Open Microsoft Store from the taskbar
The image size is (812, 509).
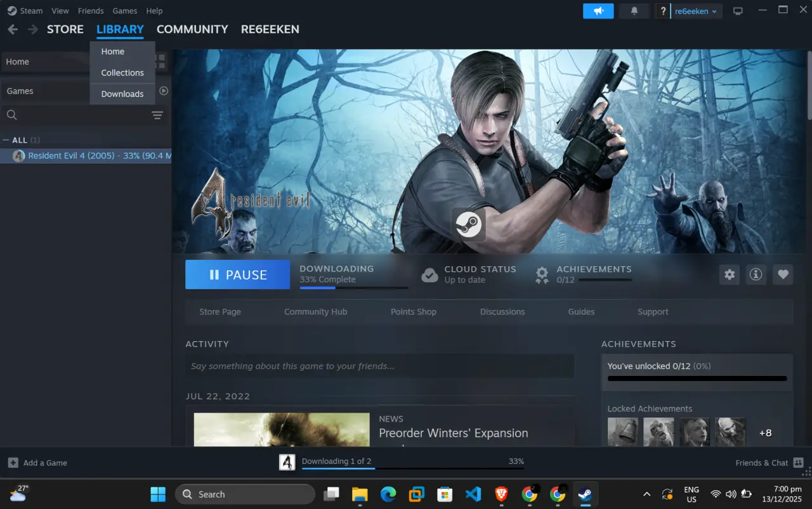coord(445,494)
